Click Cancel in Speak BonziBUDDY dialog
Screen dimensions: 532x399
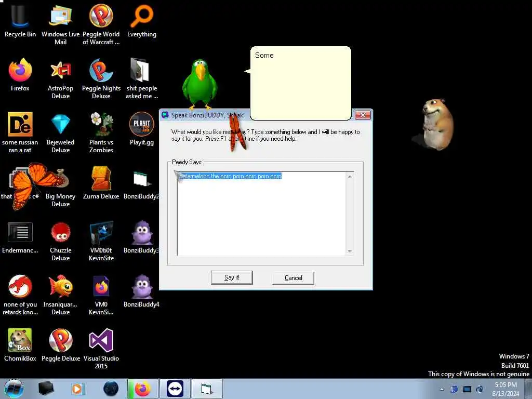click(x=293, y=278)
